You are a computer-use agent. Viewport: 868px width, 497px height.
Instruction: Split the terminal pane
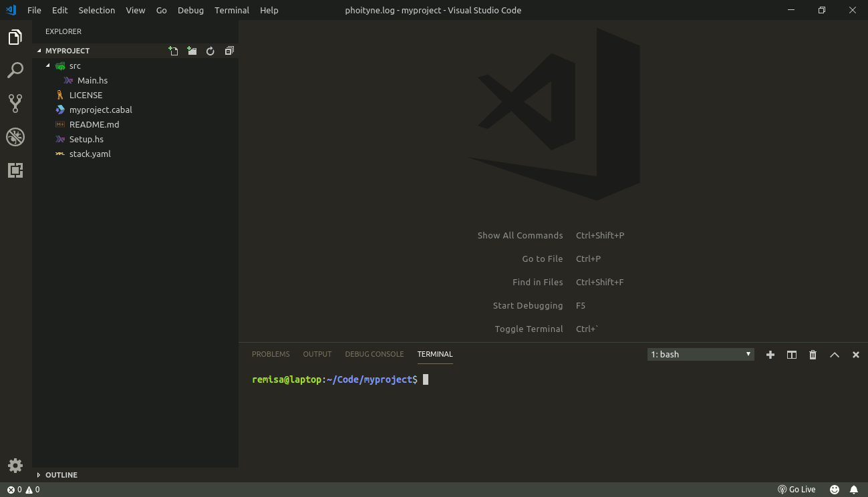(x=791, y=354)
